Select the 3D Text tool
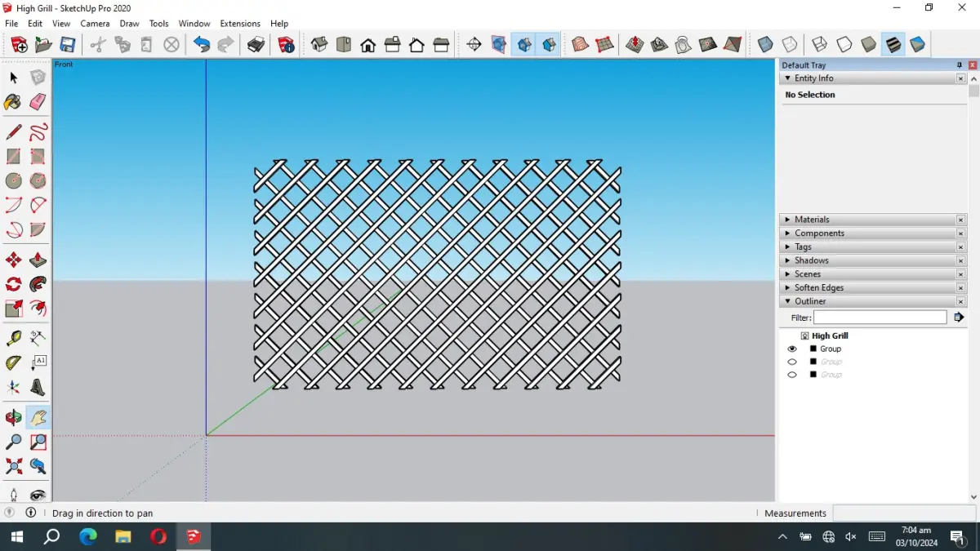 [38, 387]
